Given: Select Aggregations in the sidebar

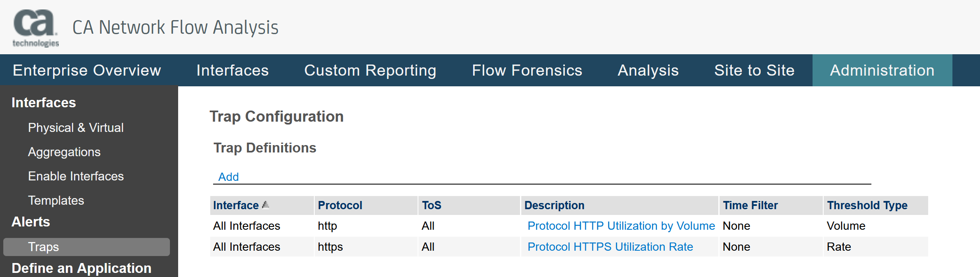Looking at the screenshot, I should tap(64, 152).
